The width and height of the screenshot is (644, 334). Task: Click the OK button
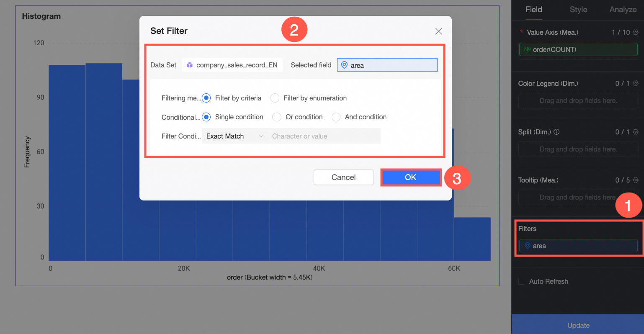[x=410, y=177]
